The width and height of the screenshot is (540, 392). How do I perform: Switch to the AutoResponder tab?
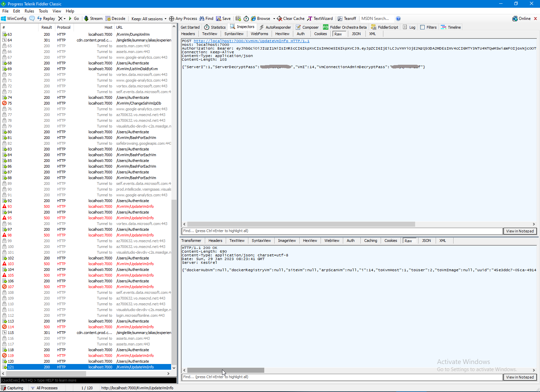coord(275,27)
